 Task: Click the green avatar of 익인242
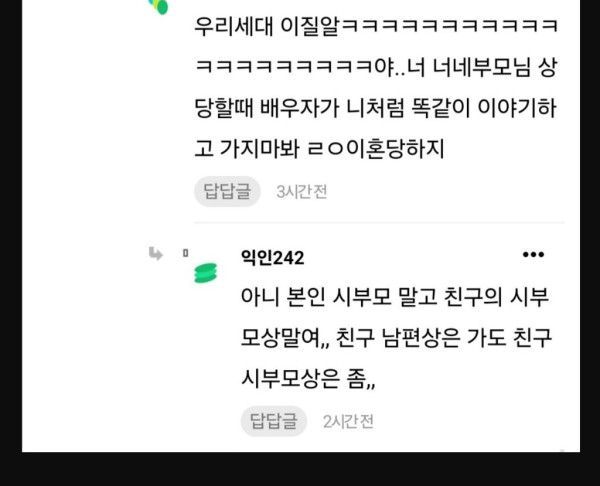pos(205,273)
